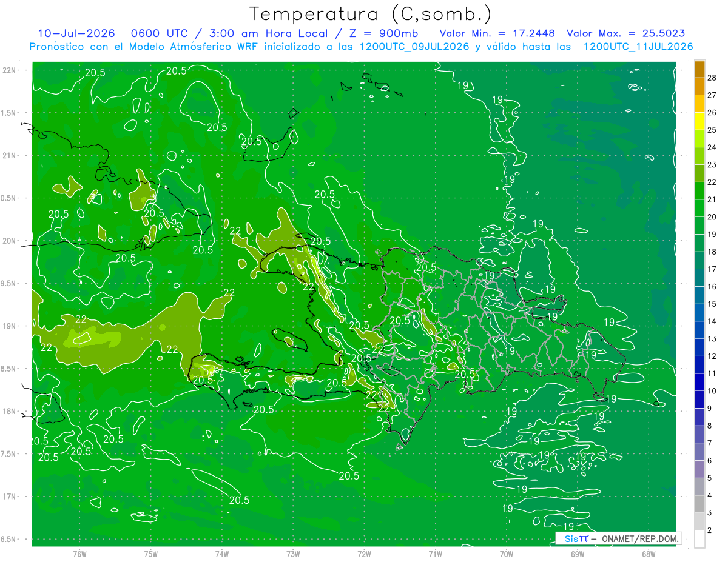Click the 27 label on the color scale
728x562 pixels.
pyautogui.click(x=712, y=95)
